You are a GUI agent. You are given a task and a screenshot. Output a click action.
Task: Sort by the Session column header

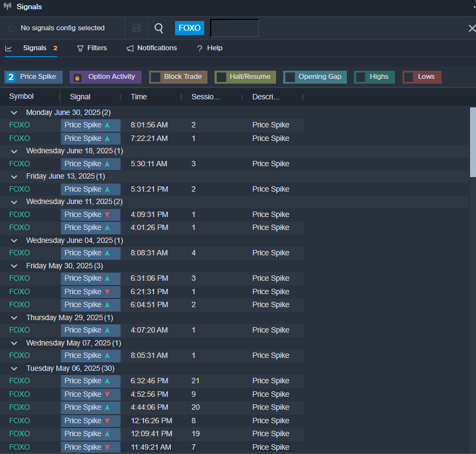pos(206,97)
